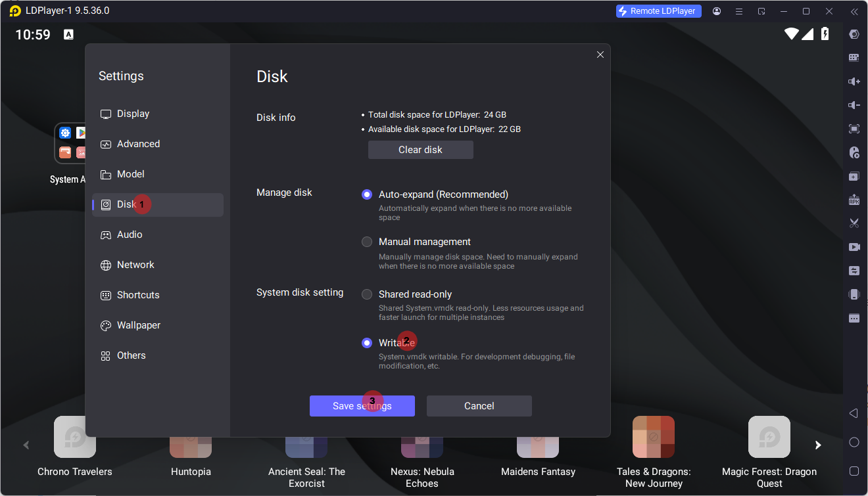The height and width of the screenshot is (496, 868).
Task: Close the Settings dialog with the X
Action: coord(600,55)
